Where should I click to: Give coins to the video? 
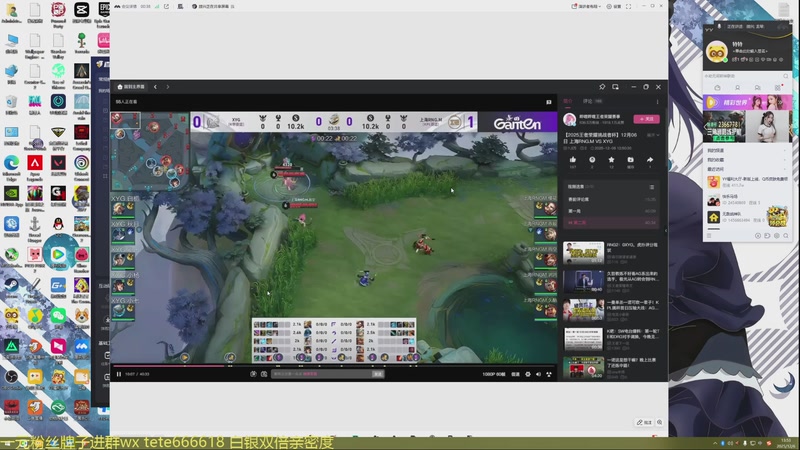click(592, 162)
